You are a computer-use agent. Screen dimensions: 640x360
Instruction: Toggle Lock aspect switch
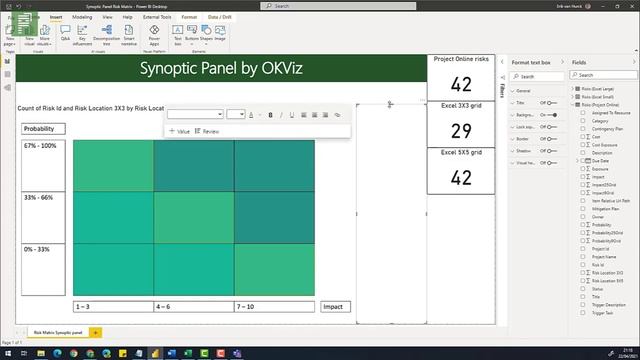pyautogui.click(x=552, y=127)
